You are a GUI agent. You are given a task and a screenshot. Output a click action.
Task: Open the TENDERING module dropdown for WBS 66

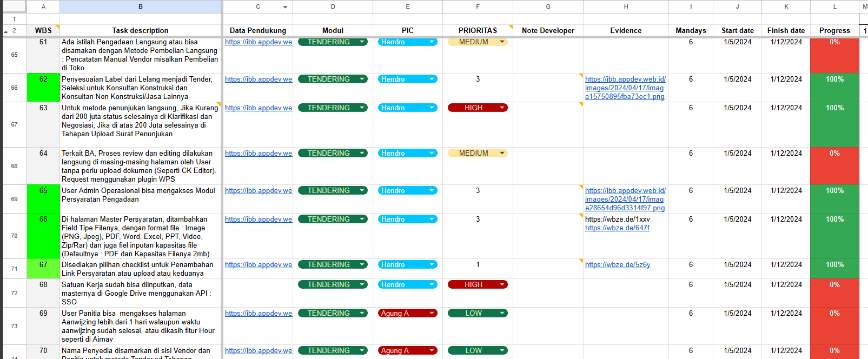(x=362, y=220)
